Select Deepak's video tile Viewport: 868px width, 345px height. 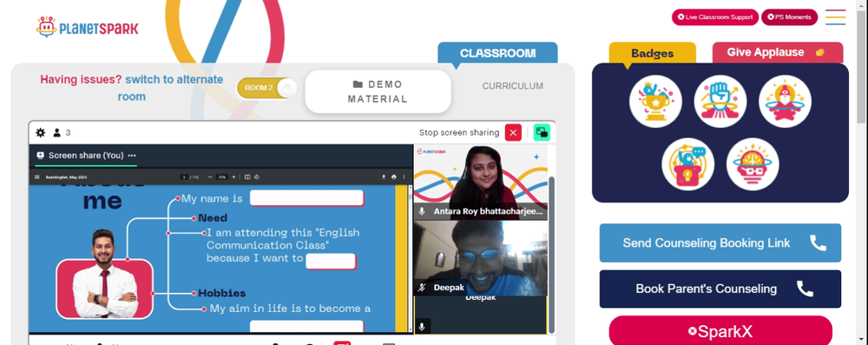(x=481, y=258)
